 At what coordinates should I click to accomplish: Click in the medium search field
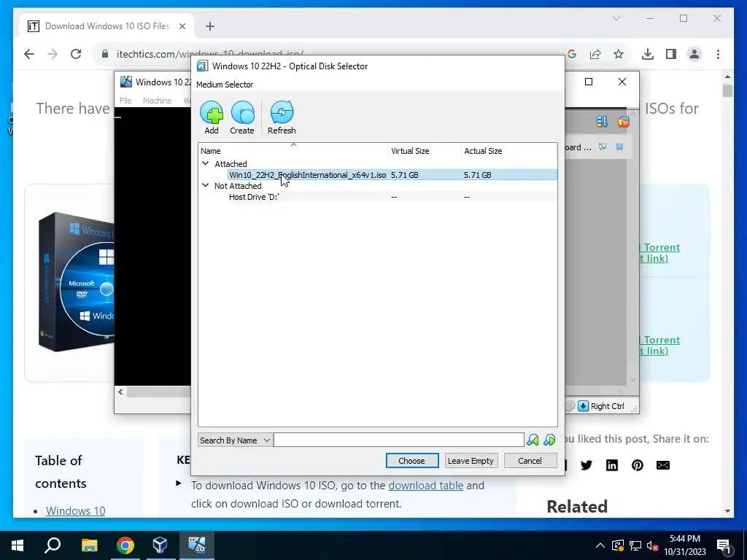click(399, 440)
